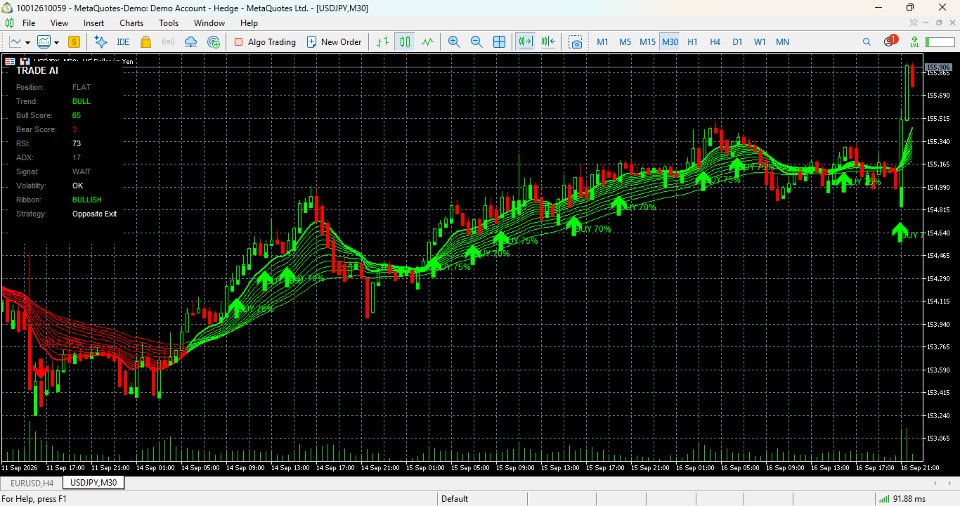
Task: Open account notifications with red badge
Action: tap(890, 41)
